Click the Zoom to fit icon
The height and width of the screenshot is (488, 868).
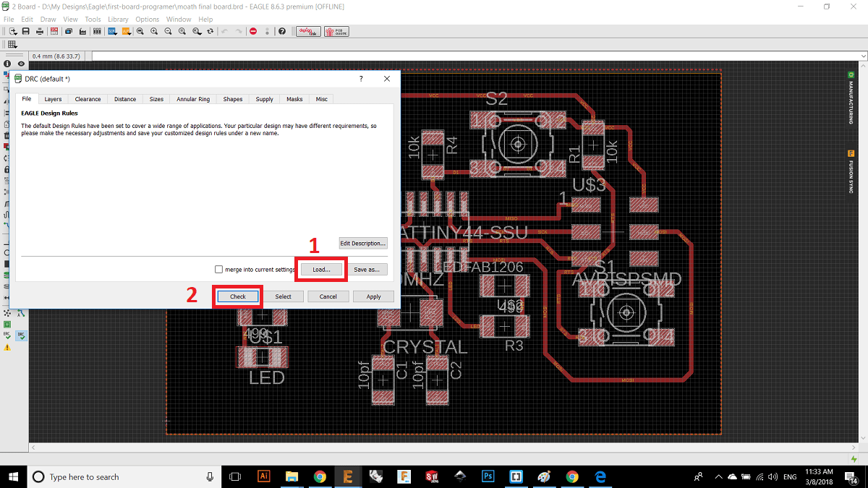point(140,32)
